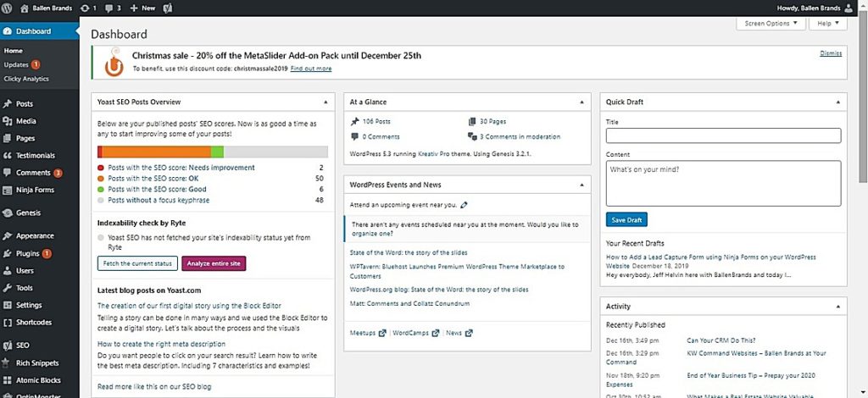
Task: Click Fetch the current status button
Action: 137,263
